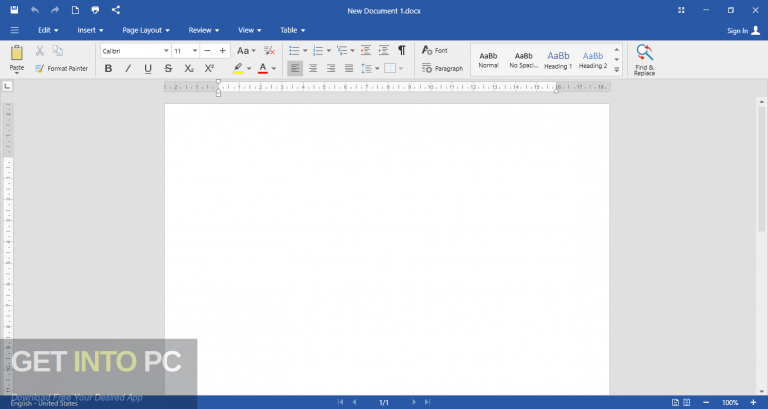Screen dimensions: 768x409
Task: Apply bulleted list
Action: point(294,50)
